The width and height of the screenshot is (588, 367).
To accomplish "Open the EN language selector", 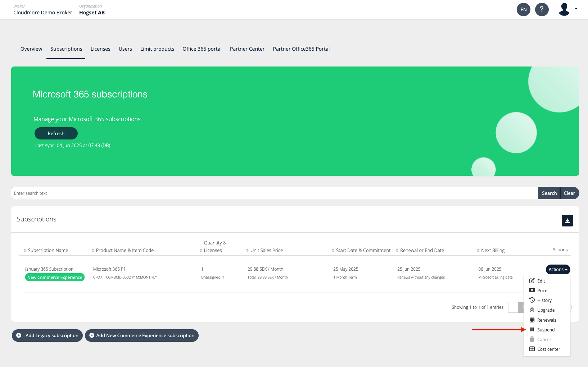I will 523,9.
